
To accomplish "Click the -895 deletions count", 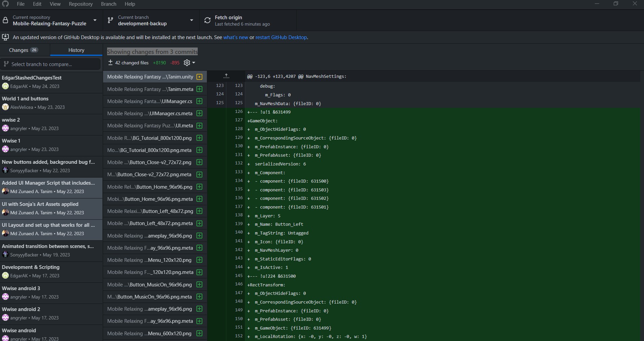I will pyautogui.click(x=175, y=63).
